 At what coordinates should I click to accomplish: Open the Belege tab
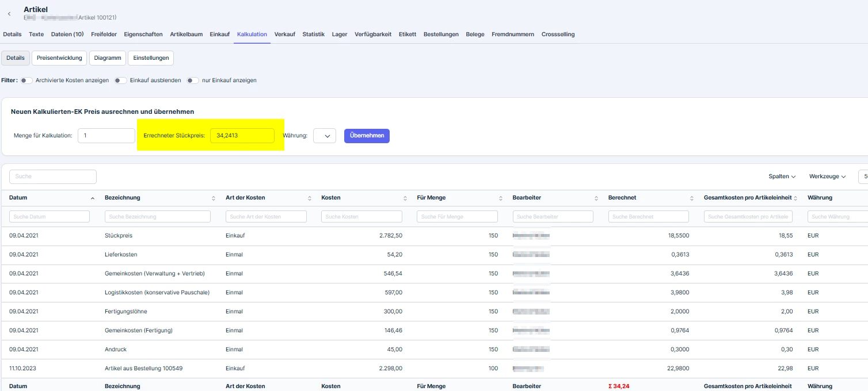pos(475,34)
